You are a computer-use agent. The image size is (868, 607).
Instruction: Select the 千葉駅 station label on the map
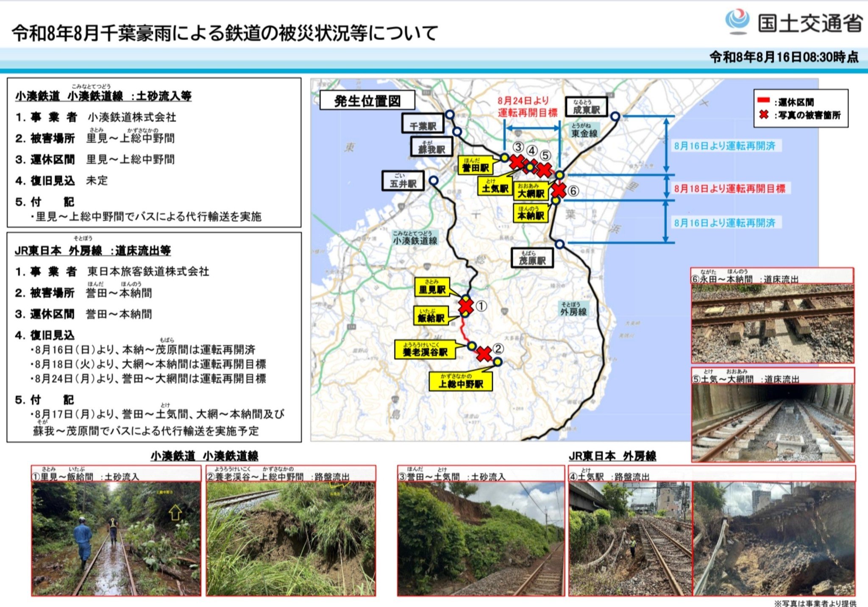423,124
